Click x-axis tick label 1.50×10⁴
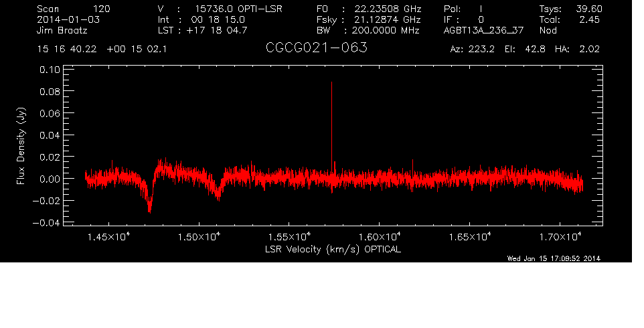 [x=199, y=237]
